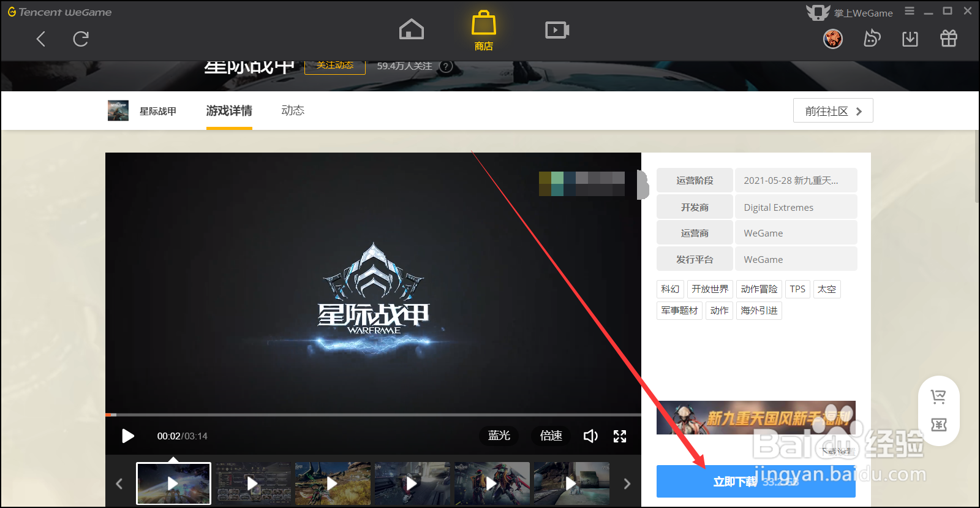Open the home page icon
This screenshot has height=508, width=980.
pos(412,29)
